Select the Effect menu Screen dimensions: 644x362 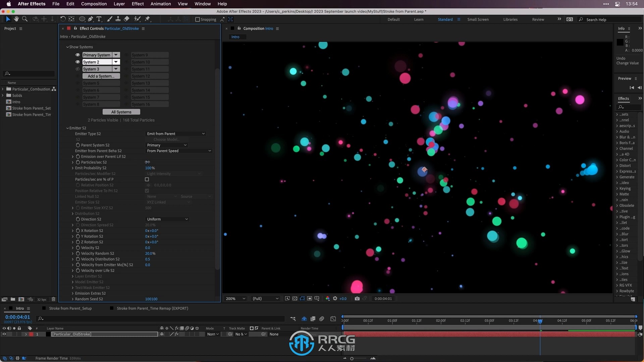click(x=137, y=4)
